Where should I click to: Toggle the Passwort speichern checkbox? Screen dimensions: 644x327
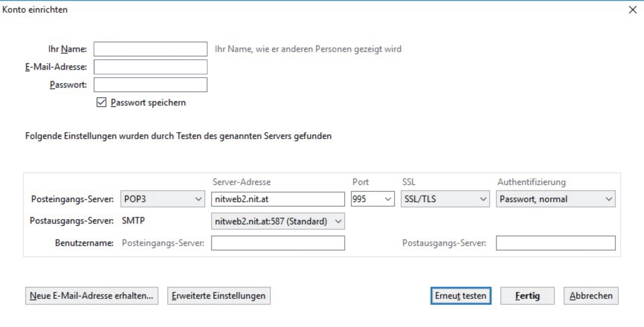(101, 102)
